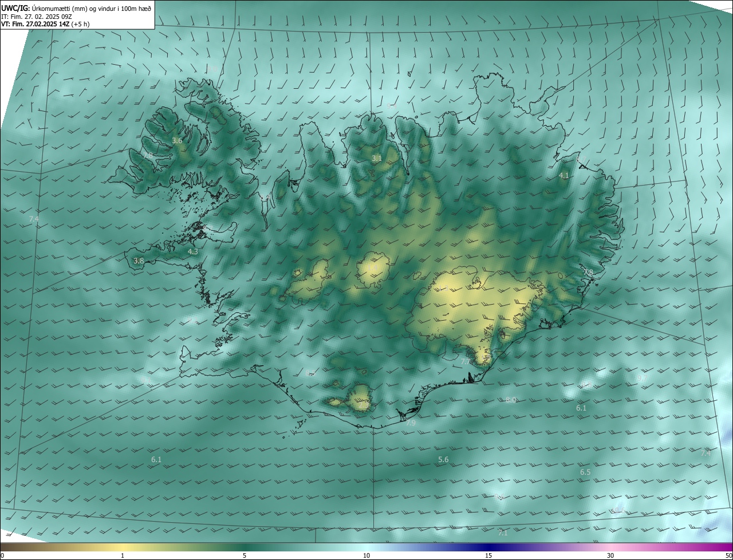
Task: Click the 3.6 value in the Westfjords
Action: click(177, 141)
